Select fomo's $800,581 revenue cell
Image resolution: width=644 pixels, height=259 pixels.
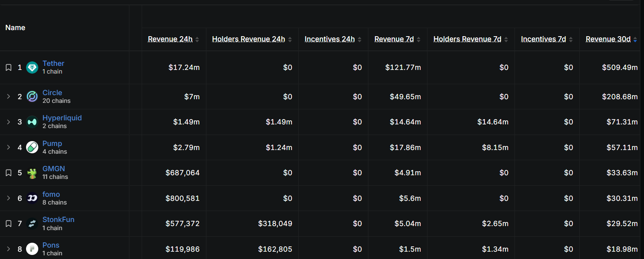click(182, 198)
